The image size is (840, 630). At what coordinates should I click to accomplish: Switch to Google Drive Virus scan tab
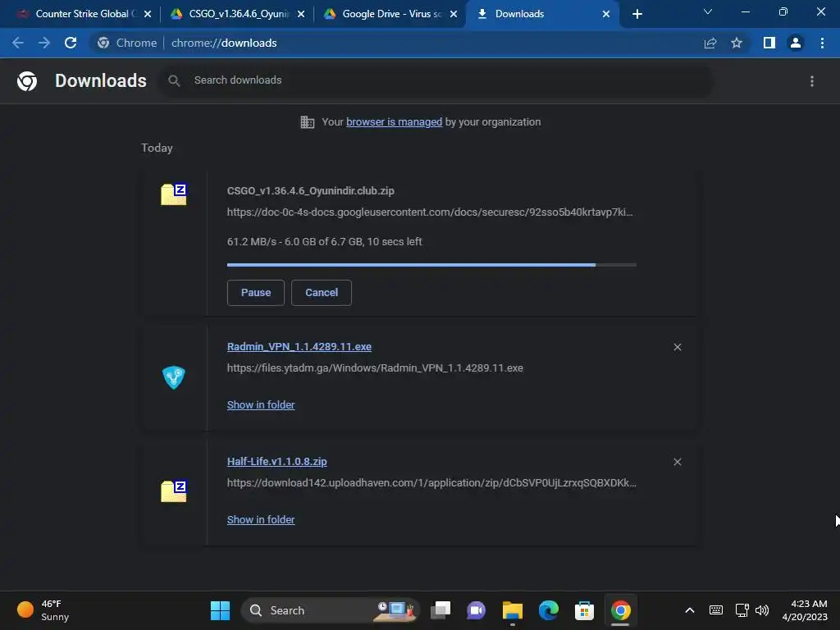(x=389, y=14)
